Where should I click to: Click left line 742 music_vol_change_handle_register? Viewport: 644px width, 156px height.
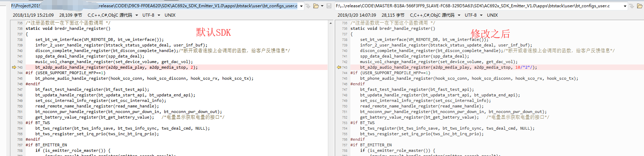point(114,62)
